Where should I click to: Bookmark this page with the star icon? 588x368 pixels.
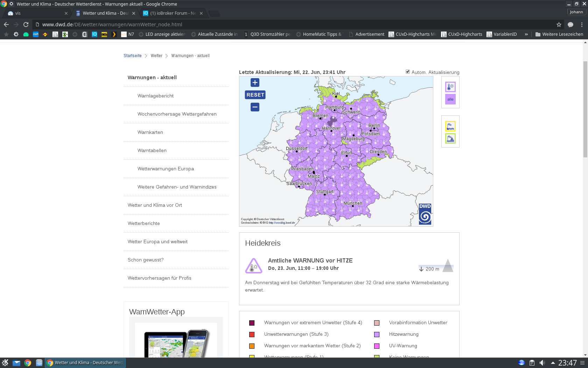pos(559,25)
